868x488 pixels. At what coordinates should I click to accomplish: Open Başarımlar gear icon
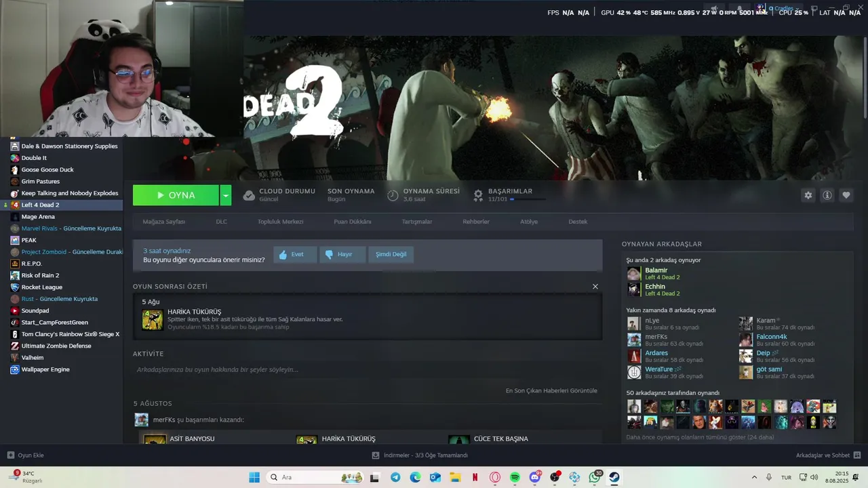pyautogui.click(x=478, y=195)
